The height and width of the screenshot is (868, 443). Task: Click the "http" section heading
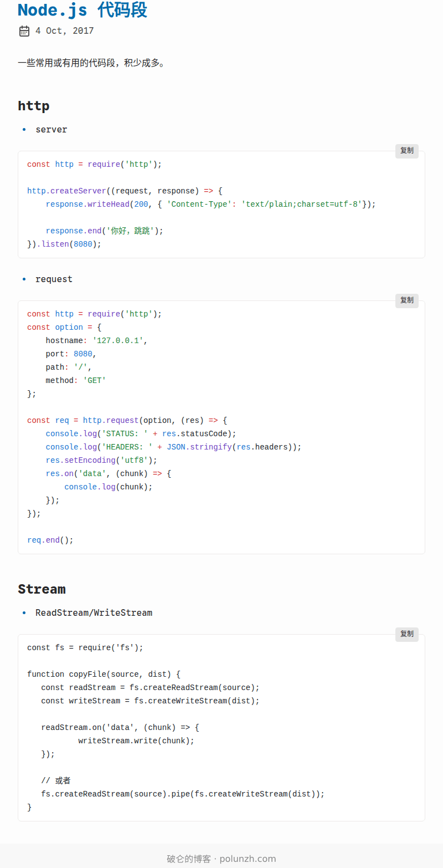(33, 106)
